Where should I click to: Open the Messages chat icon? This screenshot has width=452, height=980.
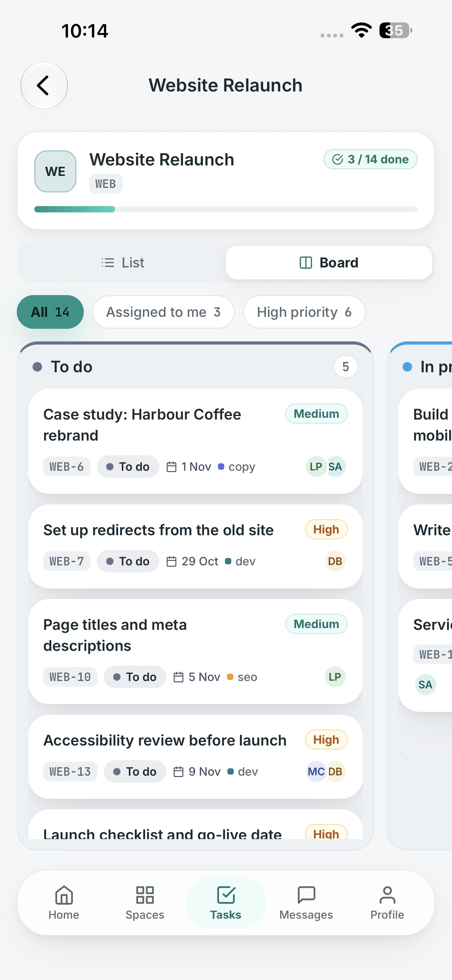tap(306, 894)
